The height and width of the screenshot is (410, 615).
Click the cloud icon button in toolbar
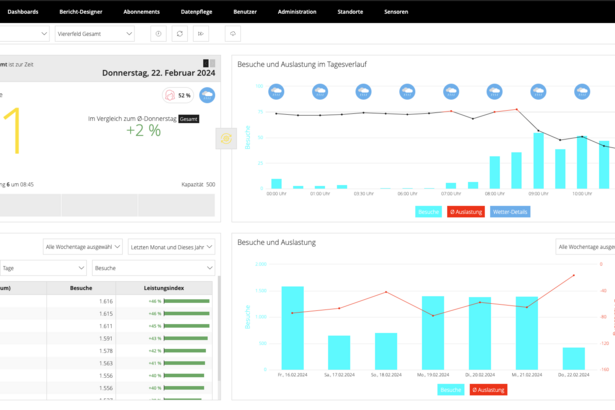[233, 34]
